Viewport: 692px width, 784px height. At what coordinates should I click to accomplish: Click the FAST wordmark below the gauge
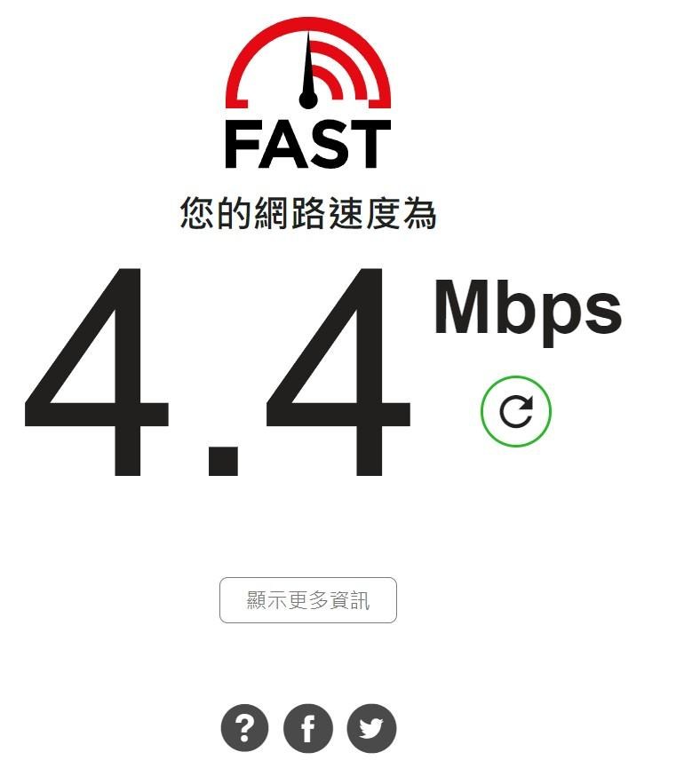[x=307, y=144]
